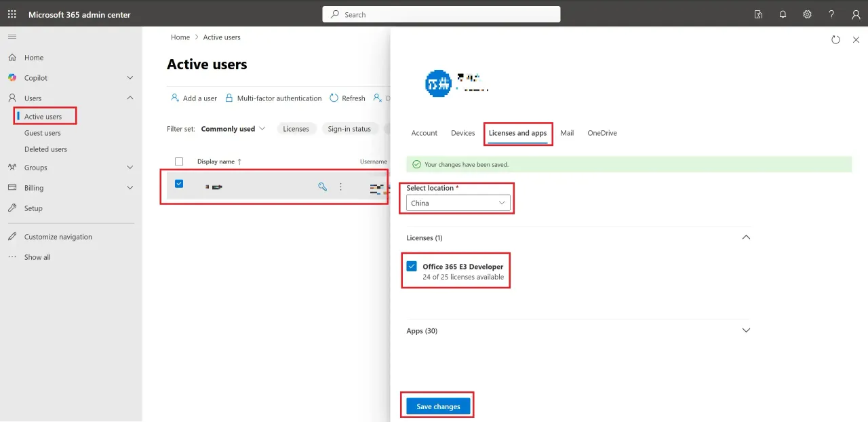Click the Home breadcrumb link
The width and height of the screenshot is (868, 422).
pyautogui.click(x=180, y=37)
